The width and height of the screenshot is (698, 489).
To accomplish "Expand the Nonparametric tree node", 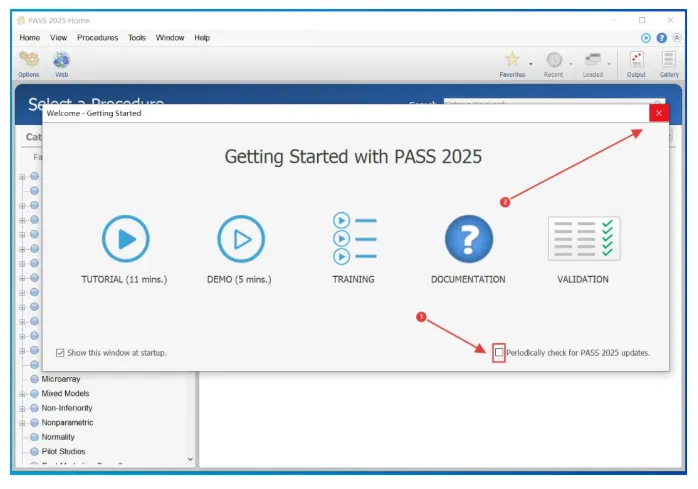I will pyautogui.click(x=22, y=423).
